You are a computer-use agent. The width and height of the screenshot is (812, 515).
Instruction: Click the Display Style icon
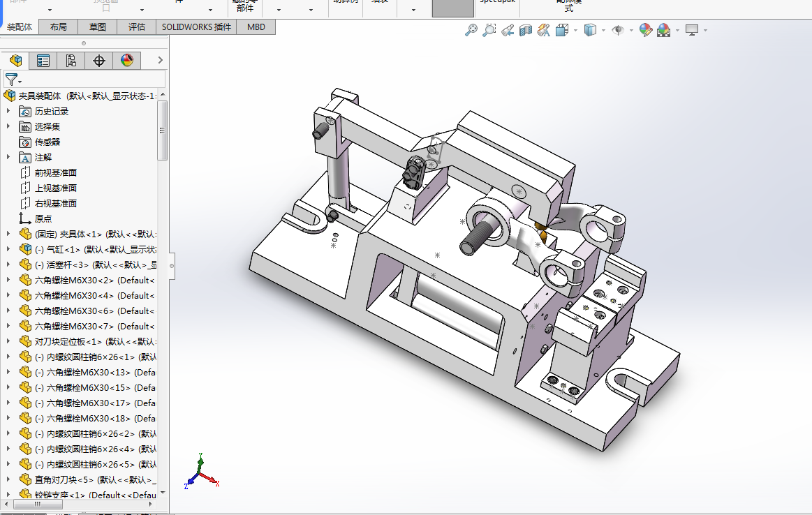coord(590,30)
